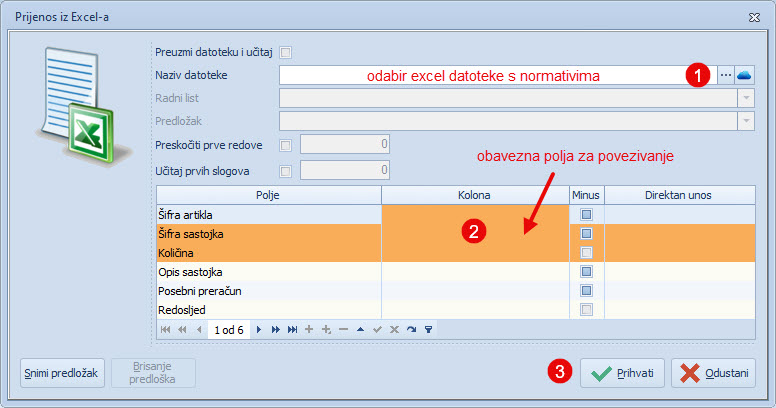
Task: Click the delete record minus icon
Action: [343, 329]
